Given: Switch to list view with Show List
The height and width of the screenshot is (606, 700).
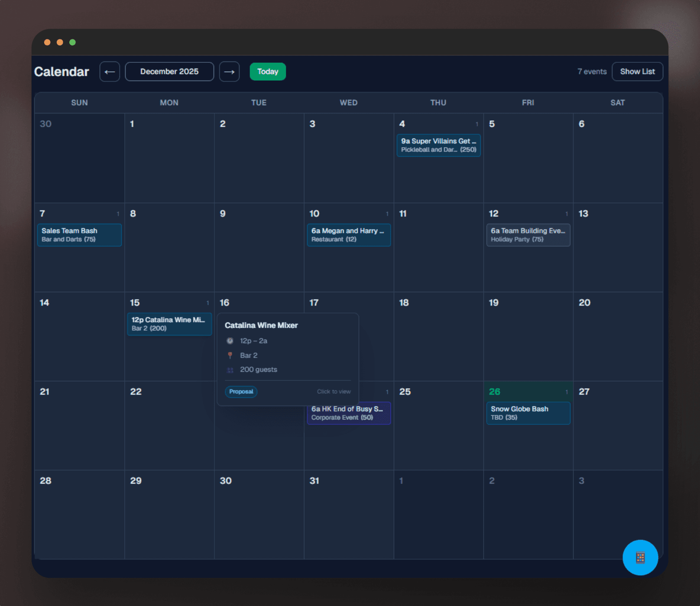Looking at the screenshot, I should pyautogui.click(x=637, y=71).
